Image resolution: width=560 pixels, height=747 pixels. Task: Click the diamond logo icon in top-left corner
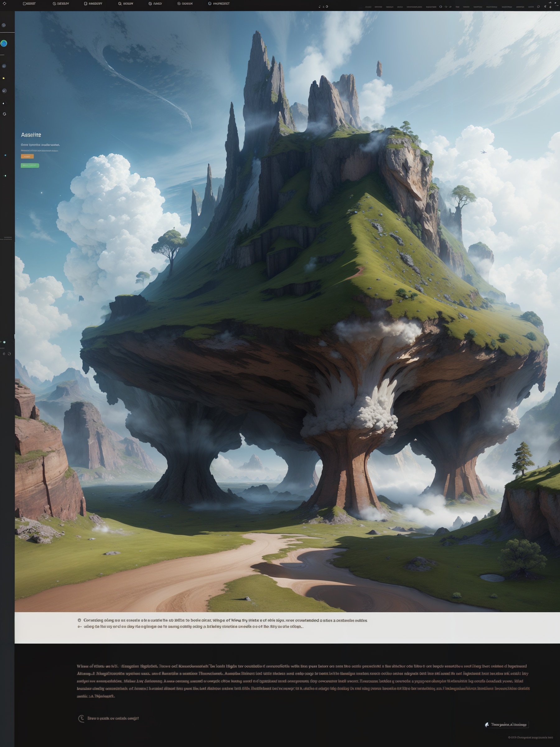point(4,3)
